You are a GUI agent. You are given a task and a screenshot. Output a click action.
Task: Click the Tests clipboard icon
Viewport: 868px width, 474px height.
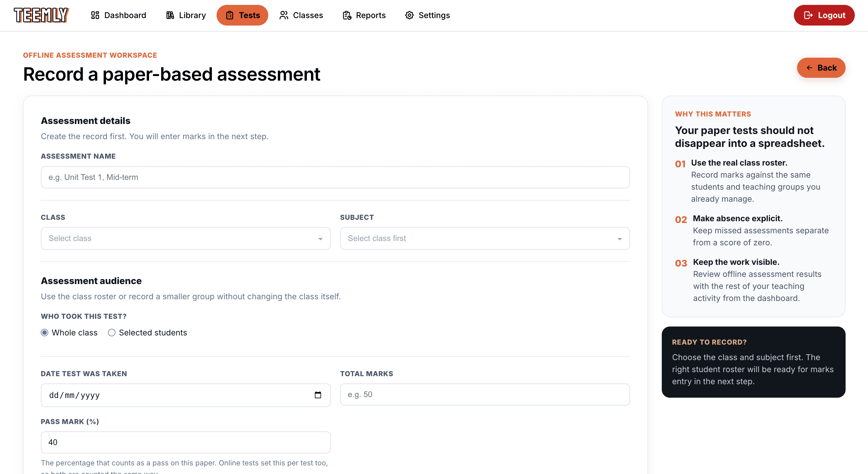click(x=229, y=15)
